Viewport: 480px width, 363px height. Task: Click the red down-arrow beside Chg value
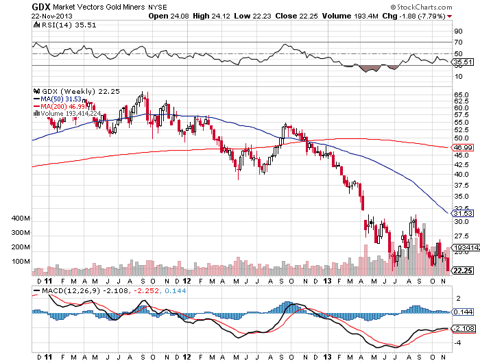450,16
